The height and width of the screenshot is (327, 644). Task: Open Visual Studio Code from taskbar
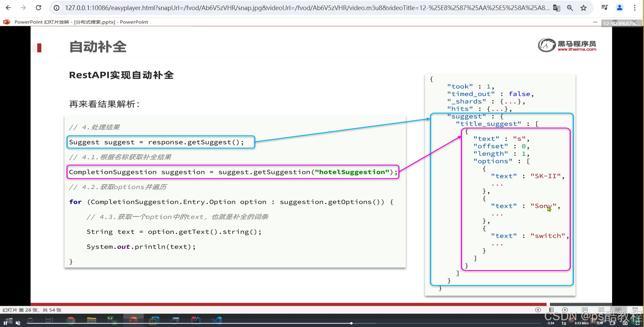[x=217, y=320]
